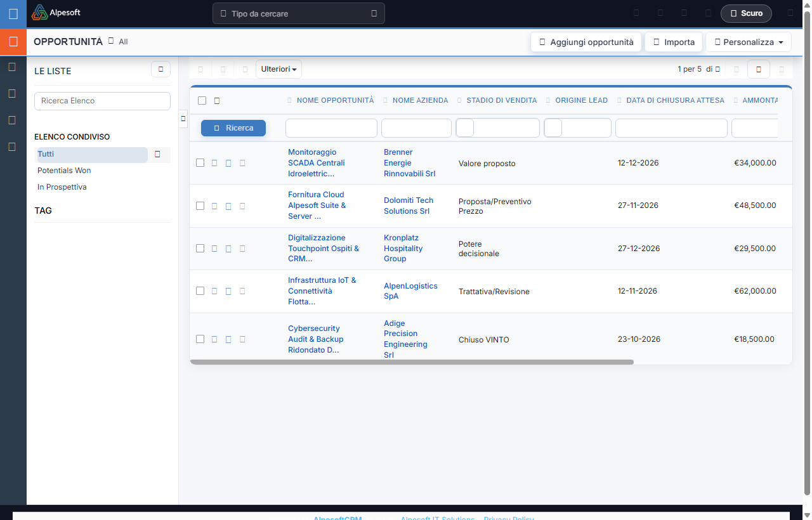The width and height of the screenshot is (812, 520).
Task: Click the orange Opportunità module icon
Action: pyautogui.click(x=13, y=42)
